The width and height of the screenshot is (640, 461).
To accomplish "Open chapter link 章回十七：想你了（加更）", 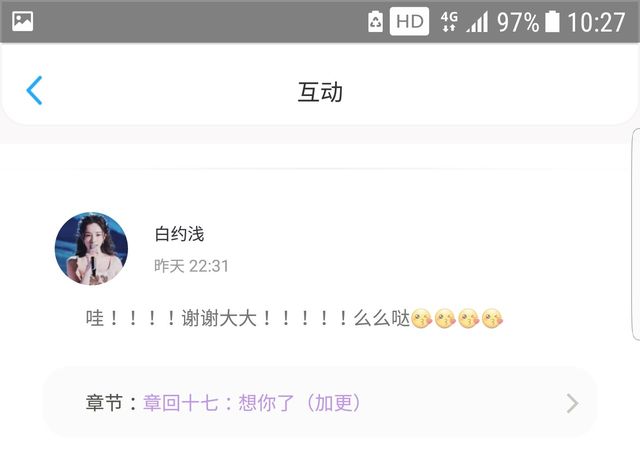I will [251, 403].
